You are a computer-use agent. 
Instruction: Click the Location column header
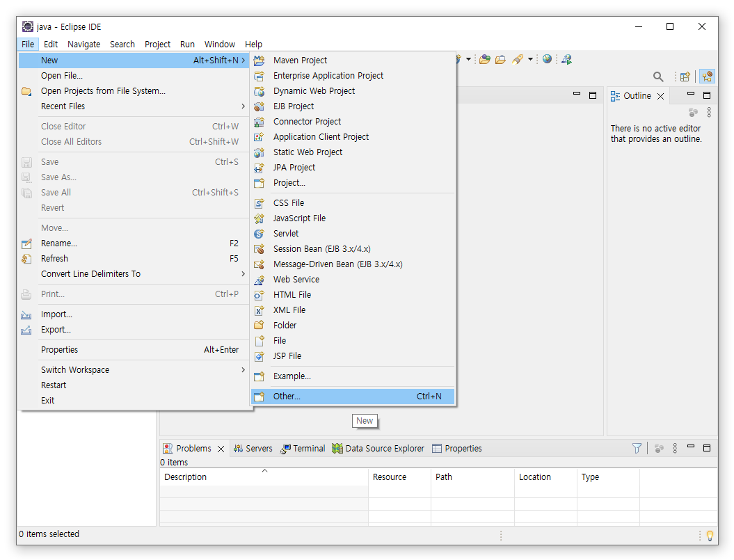coord(545,477)
